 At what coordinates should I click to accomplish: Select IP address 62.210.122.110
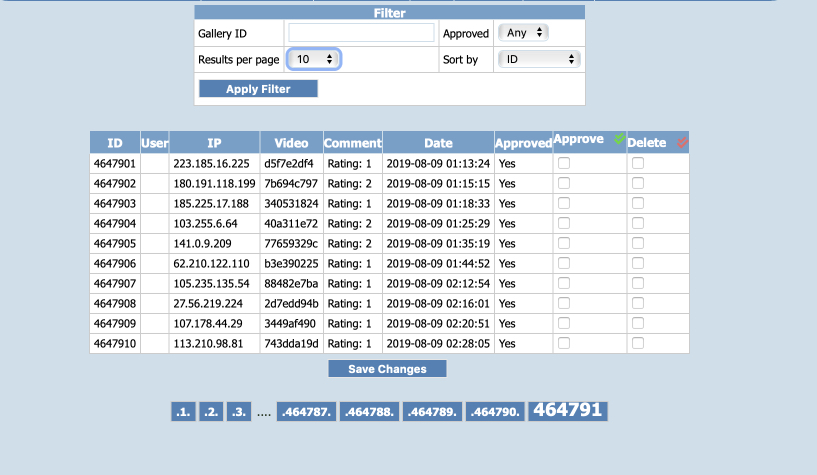(x=212, y=264)
